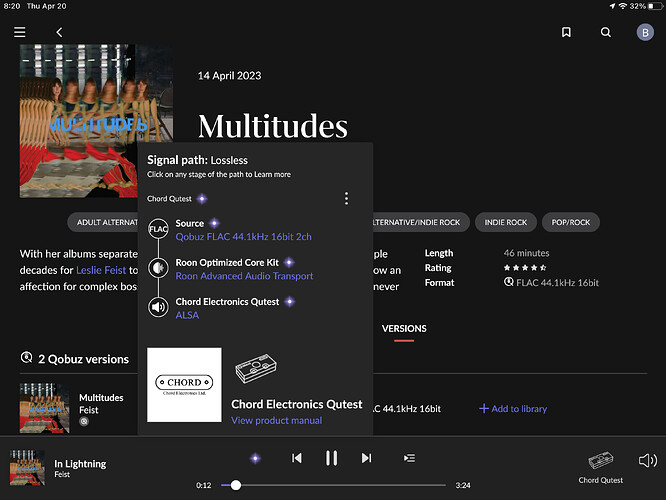The image size is (666, 500).
Task: Click Qobuz icon beside 2 Qobuz versions
Action: point(26,357)
